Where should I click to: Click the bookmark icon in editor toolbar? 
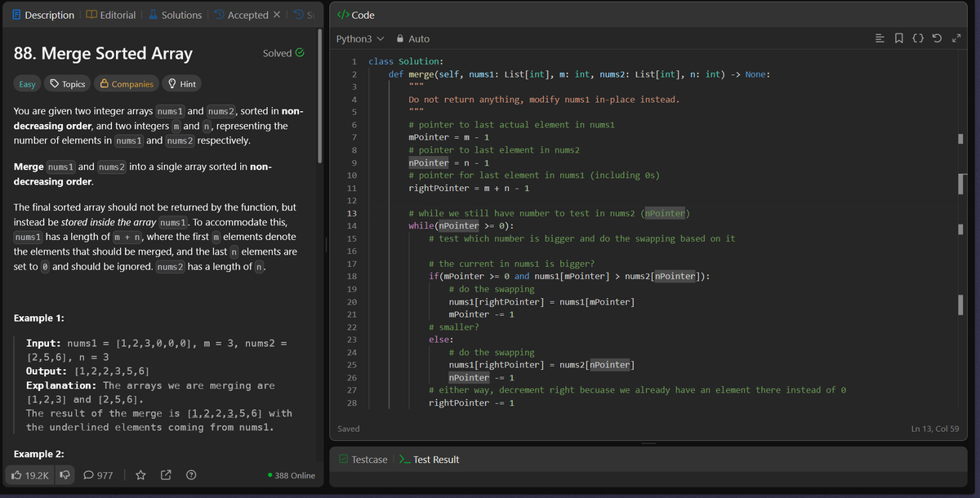[900, 38]
